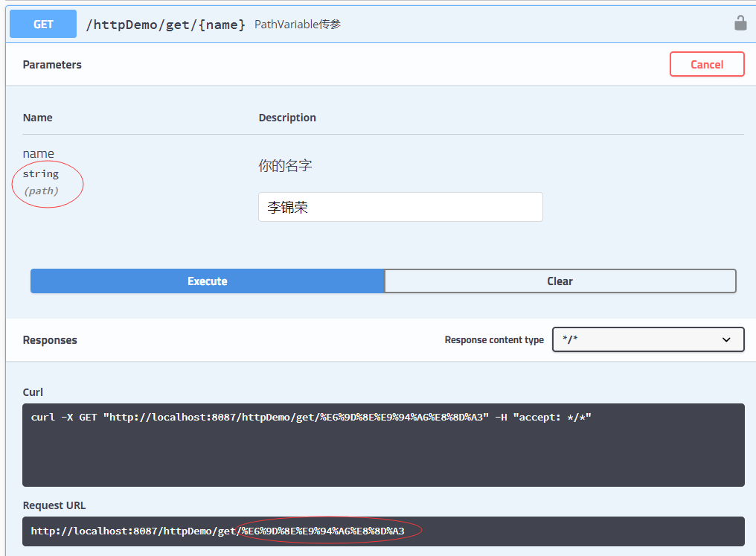Screen dimensions: 756x556
Task: Click the dropdown chevron on Response content type
Action: [x=726, y=339]
